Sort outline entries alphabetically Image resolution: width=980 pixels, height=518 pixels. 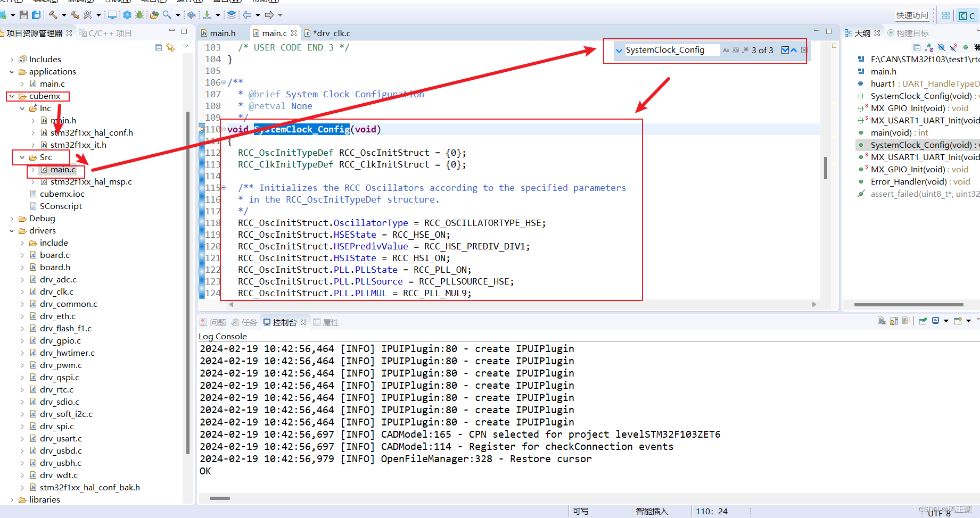[929, 47]
